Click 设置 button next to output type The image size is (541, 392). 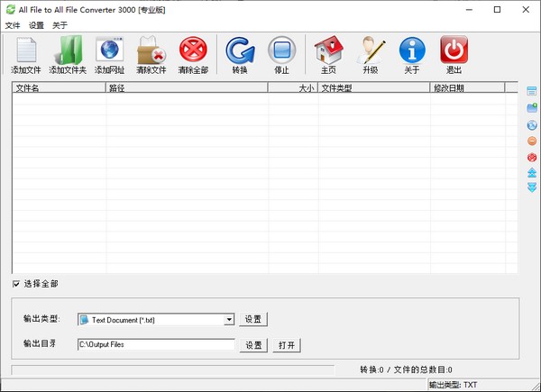(253, 319)
